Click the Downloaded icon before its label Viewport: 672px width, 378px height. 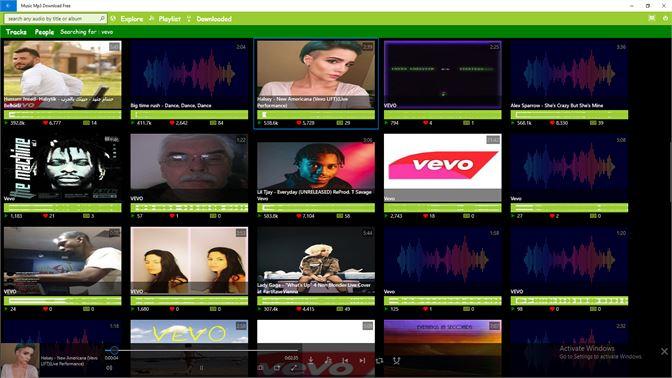click(x=189, y=18)
